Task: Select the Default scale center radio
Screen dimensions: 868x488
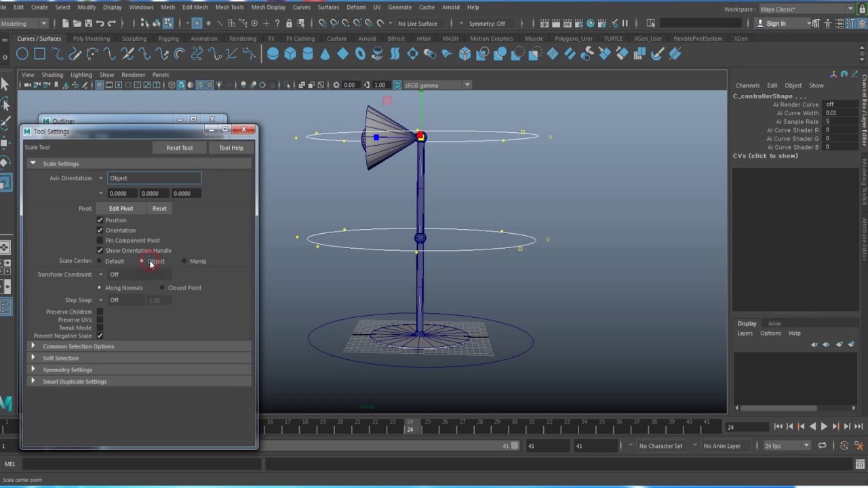Action: (100, 261)
